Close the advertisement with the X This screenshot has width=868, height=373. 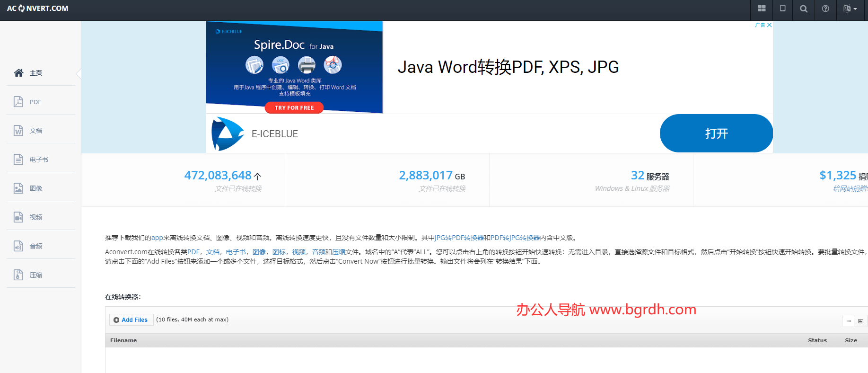770,25
